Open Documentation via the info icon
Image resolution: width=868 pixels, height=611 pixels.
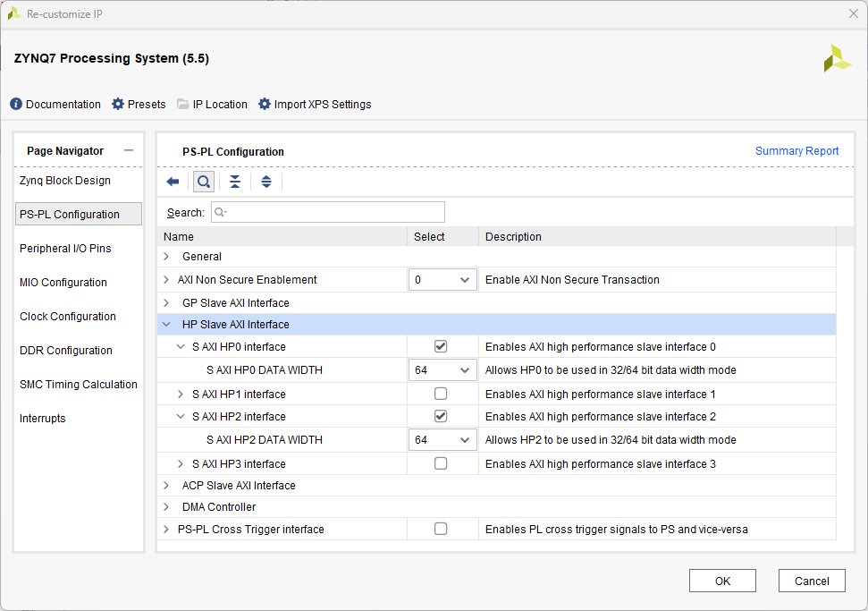click(16, 105)
